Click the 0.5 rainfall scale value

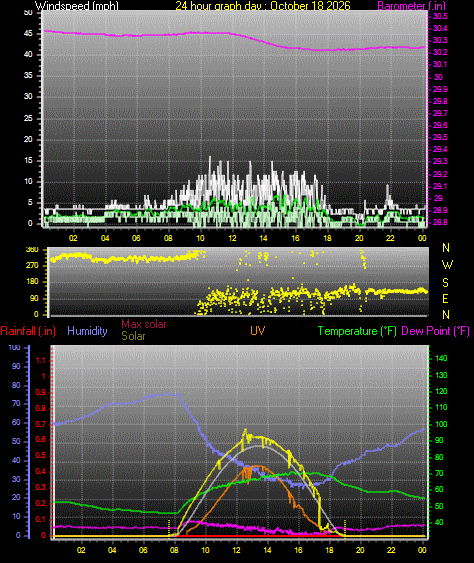[41, 455]
